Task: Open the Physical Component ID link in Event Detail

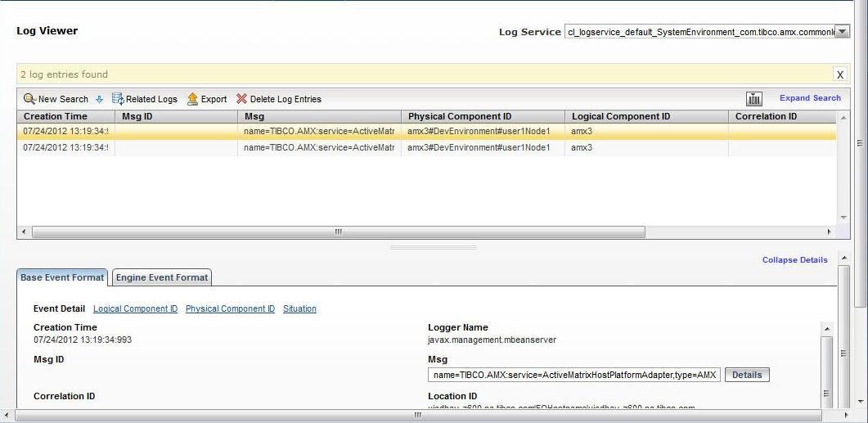Action: point(230,309)
